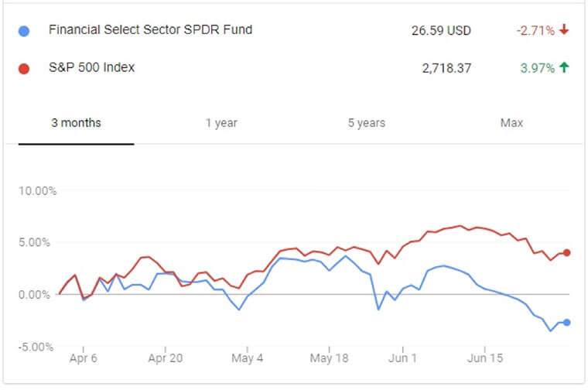Click the Apr 6 date label
588x390 pixels.
coord(84,358)
